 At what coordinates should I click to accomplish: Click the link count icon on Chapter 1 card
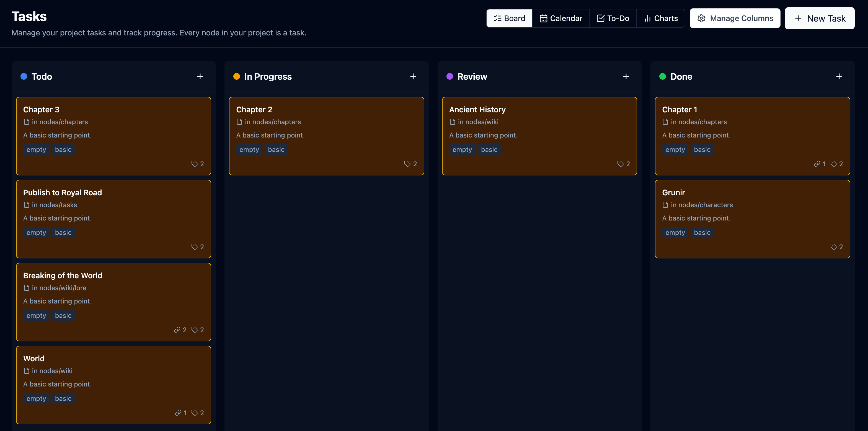click(817, 164)
